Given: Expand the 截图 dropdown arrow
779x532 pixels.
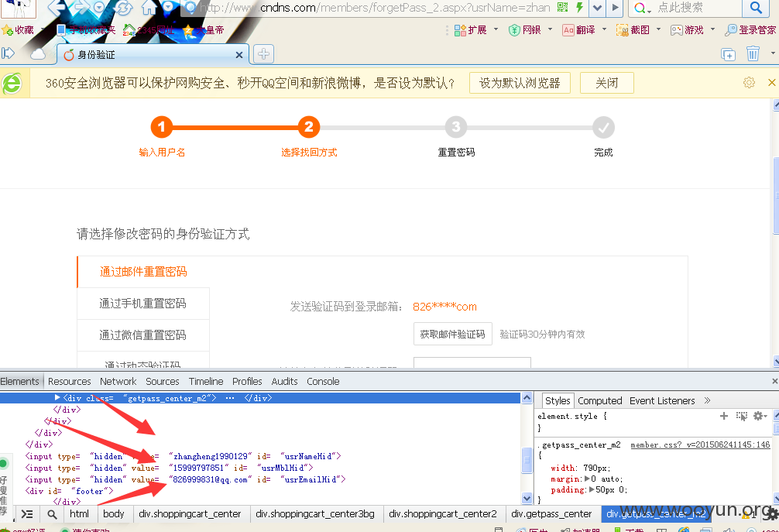Looking at the screenshot, I should coord(658,29).
